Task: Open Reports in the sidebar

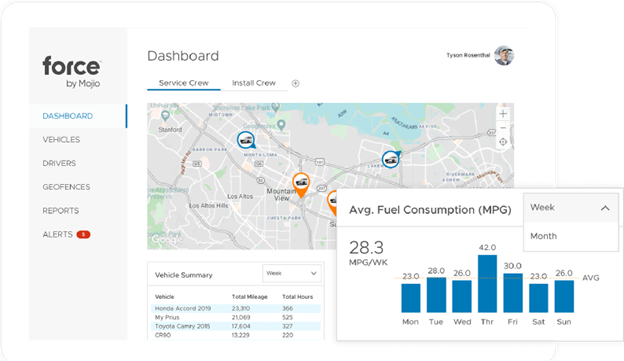Action: (x=60, y=211)
